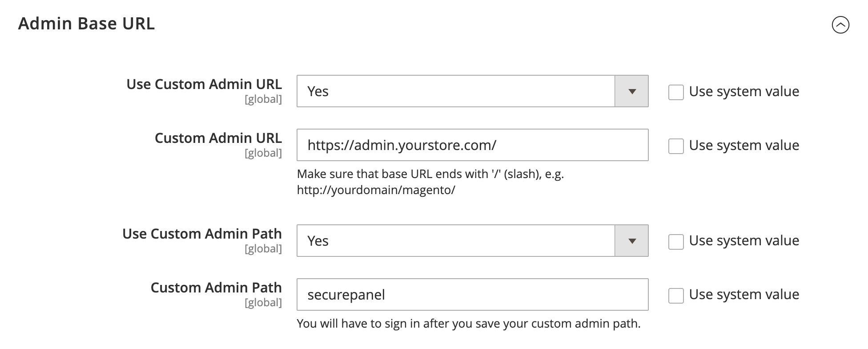The image size is (868, 349).
Task: Click the Admin Base URL heading
Action: pos(86,23)
